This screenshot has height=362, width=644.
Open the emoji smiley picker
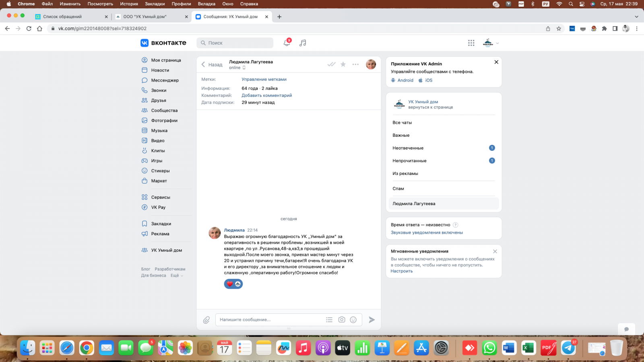click(x=353, y=320)
